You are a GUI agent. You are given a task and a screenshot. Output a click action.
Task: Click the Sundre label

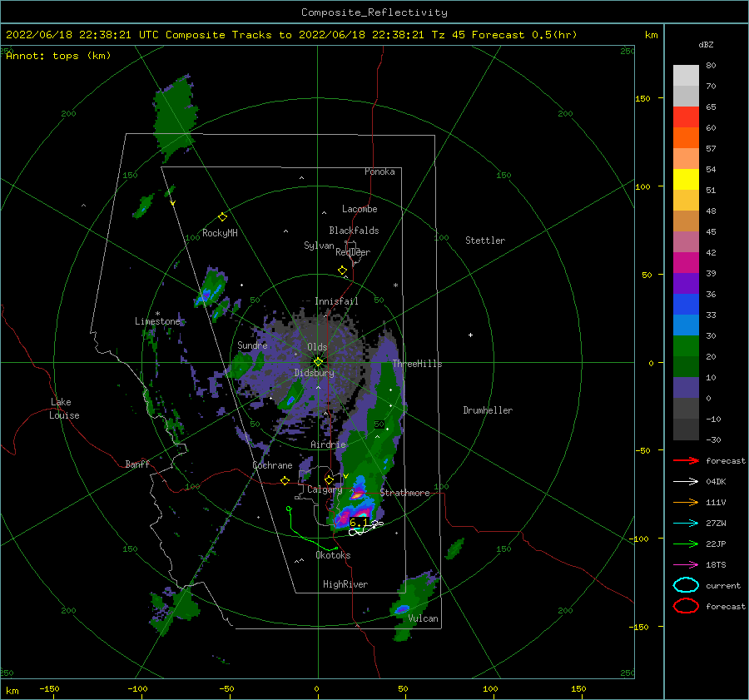(252, 345)
